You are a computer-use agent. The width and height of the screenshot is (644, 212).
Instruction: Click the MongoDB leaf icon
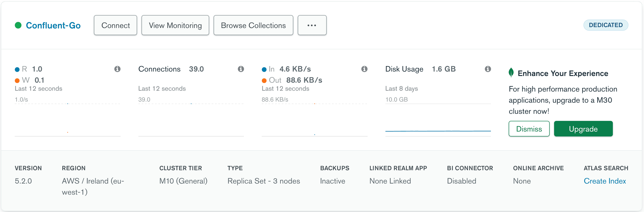click(x=511, y=73)
